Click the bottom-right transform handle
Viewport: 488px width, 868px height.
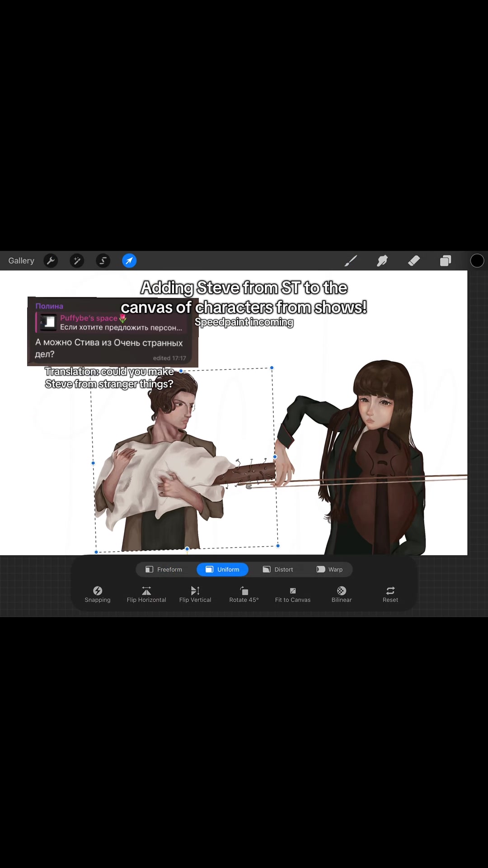(x=278, y=546)
